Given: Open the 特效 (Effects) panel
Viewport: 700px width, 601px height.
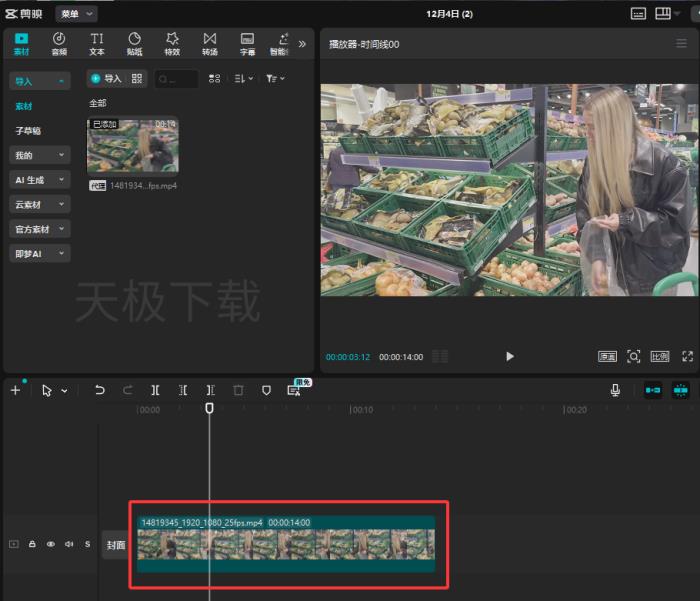Looking at the screenshot, I should click(172, 43).
